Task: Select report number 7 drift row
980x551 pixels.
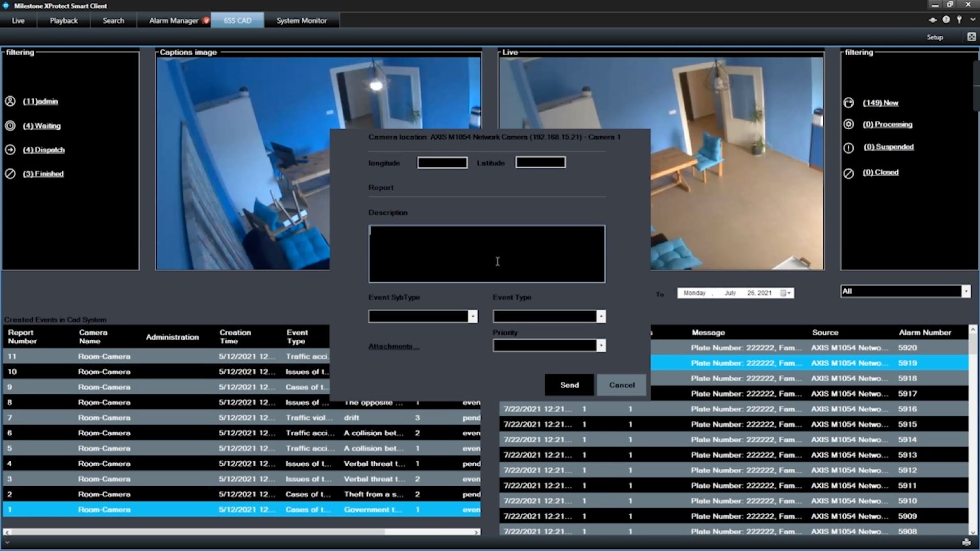Action: click(241, 417)
